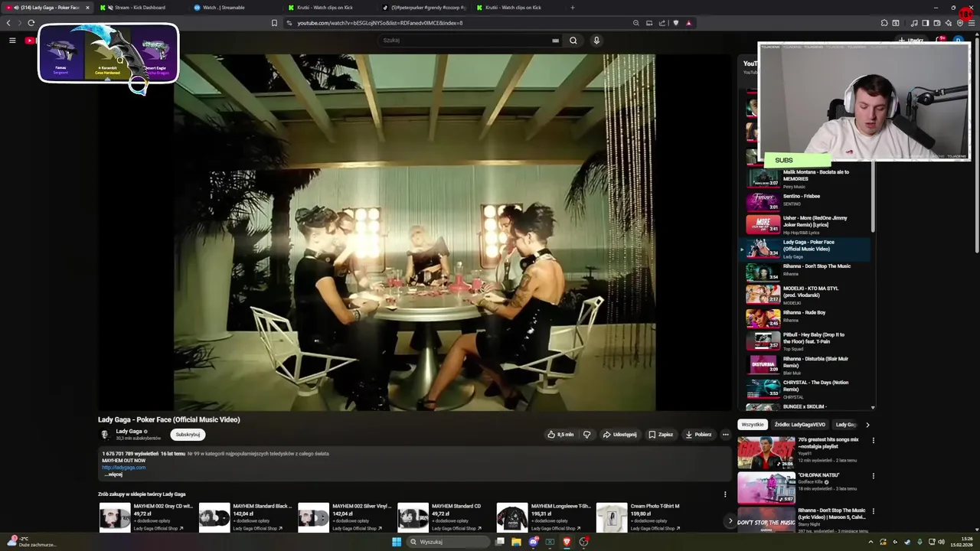Play MODELKI - KTO MA STYL from playlist

click(x=808, y=295)
